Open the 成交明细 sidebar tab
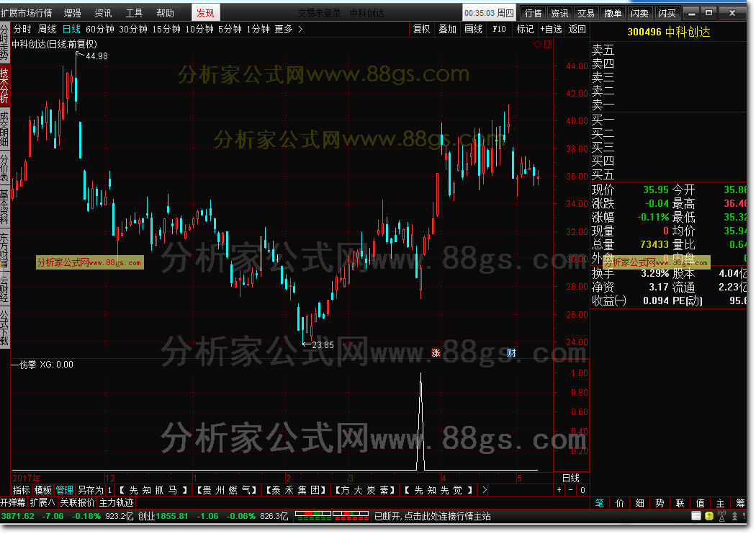 (4, 128)
